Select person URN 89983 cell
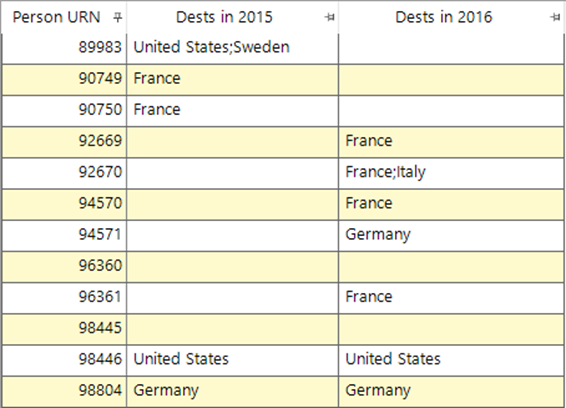566x408 pixels. [x=64, y=49]
